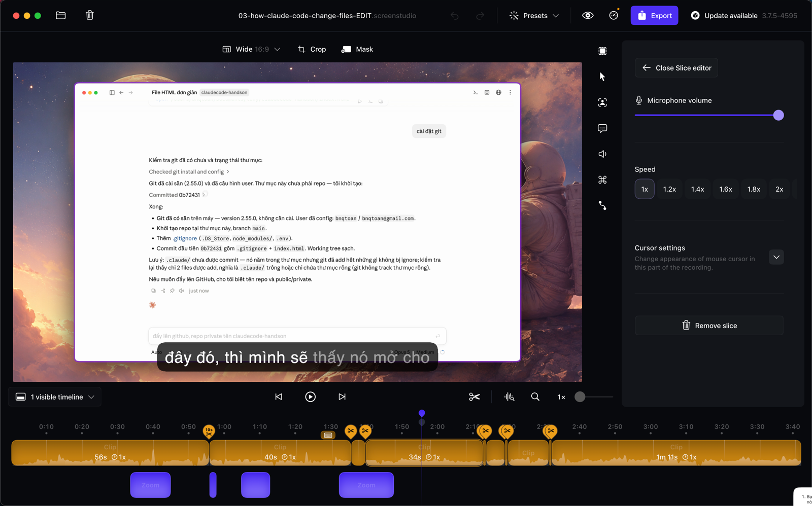The image size is (812, 506).
Task: Click the copy icon under the reply
Action: click(153, 291)
